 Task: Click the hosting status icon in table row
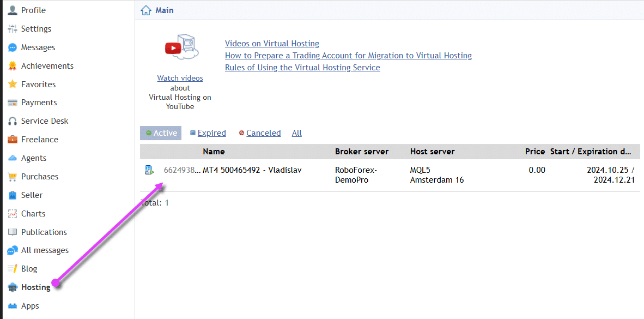(149, 170)
